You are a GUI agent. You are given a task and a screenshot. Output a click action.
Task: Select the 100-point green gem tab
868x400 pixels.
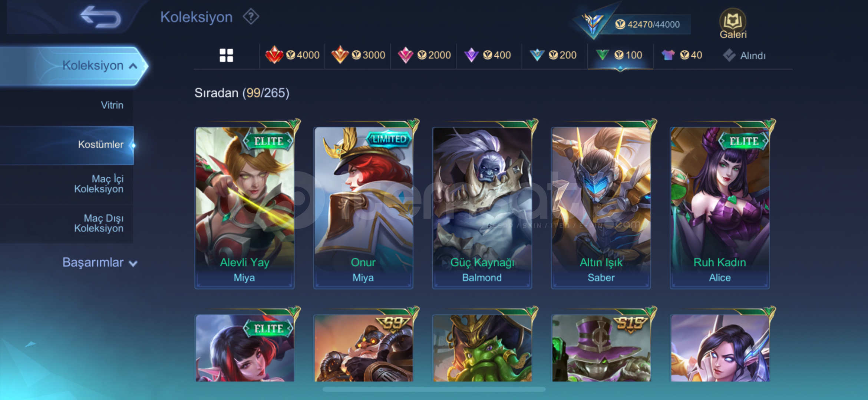tap(619, 55)
